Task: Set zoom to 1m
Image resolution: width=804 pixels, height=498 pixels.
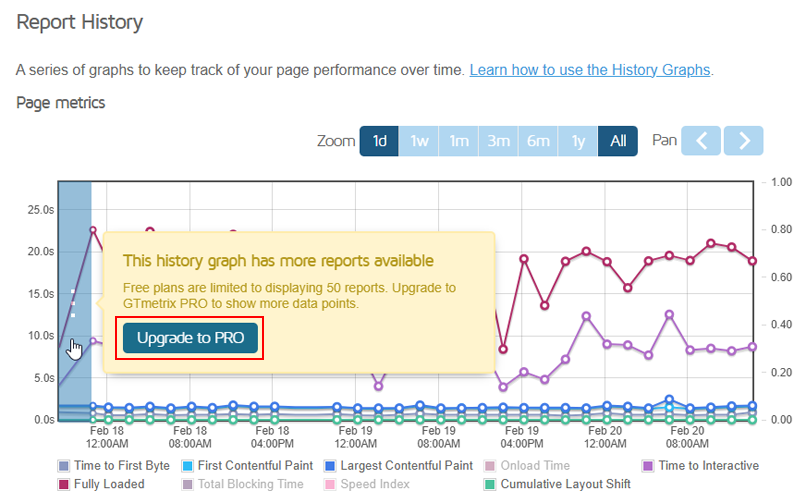Action: pyautogui.click(x=458, y=141)
